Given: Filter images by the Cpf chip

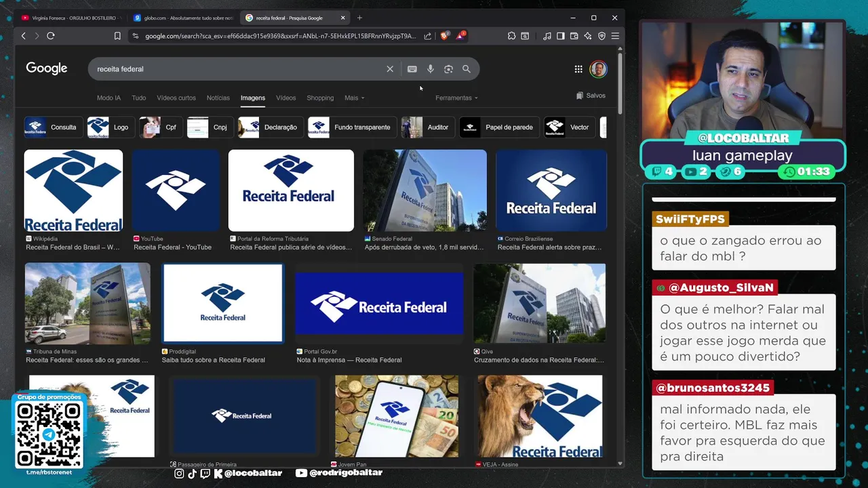Looking at the screenshot, I should [x=160, y=127].
